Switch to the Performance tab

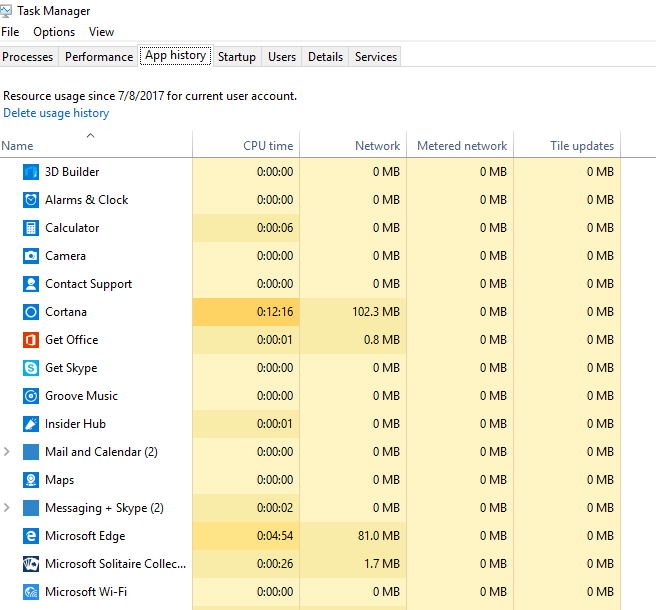(99, 56)
